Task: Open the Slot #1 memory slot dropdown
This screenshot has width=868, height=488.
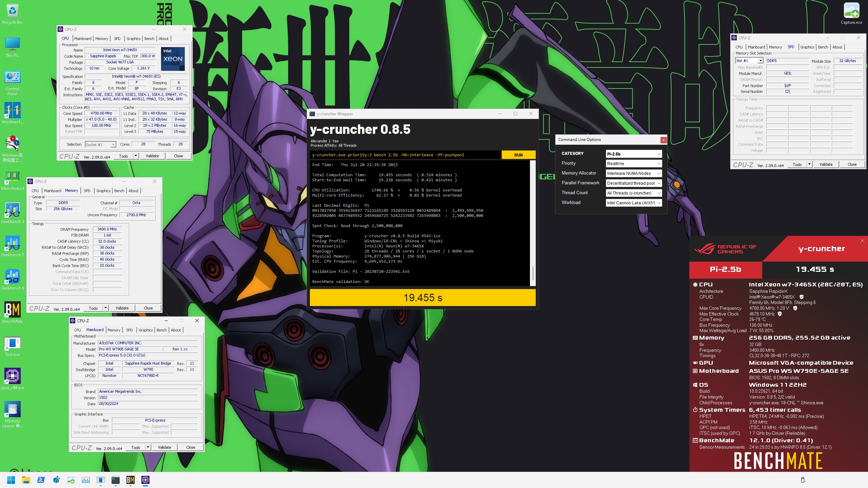Action: tap(749, 61)
